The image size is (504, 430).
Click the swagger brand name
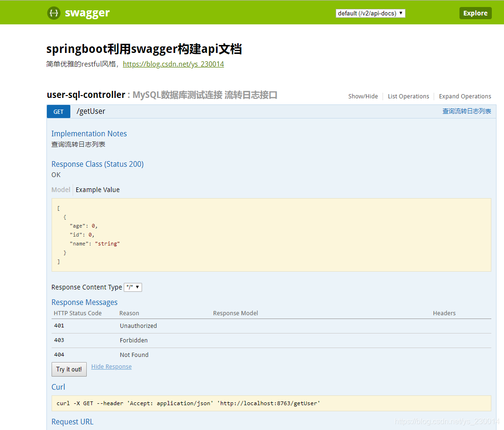pyautogui.click(x=87, y=13)
